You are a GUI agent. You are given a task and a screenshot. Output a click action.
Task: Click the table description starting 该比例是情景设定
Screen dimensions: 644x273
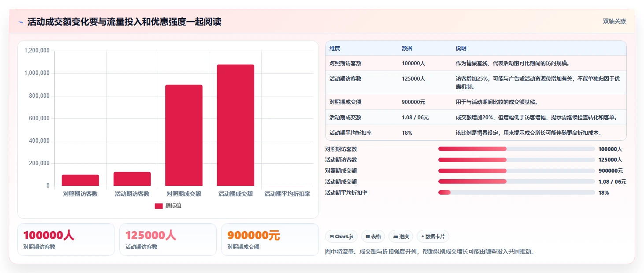[529, 133]
